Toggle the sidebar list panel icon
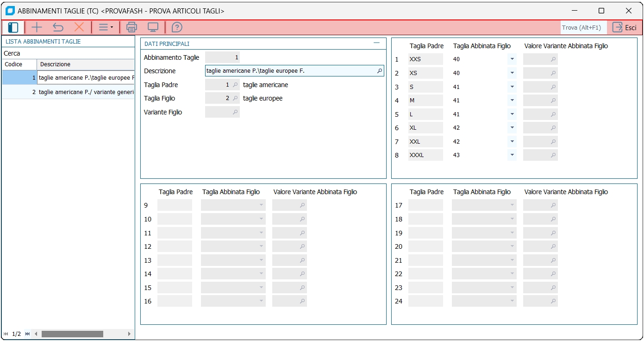Viewport: 644px width, 341px height. point(13,27)
